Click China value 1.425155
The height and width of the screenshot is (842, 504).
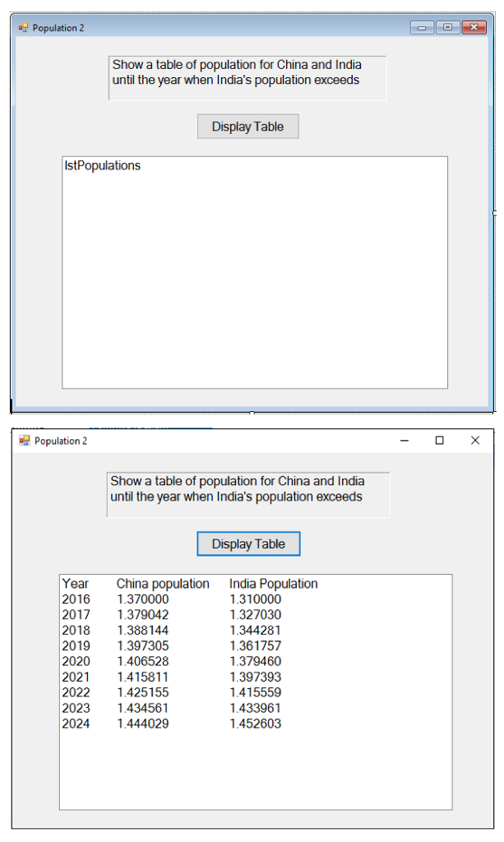click(x=143, y=692)
